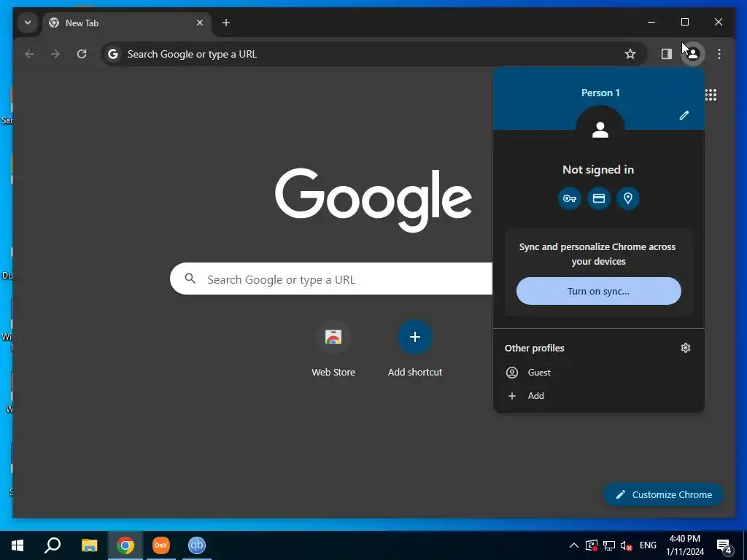Open network status tray icon
This screenshot has height=560, width=747.
point(609,545)
